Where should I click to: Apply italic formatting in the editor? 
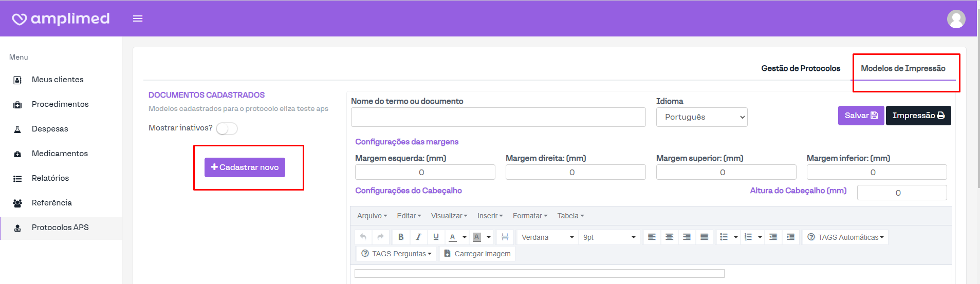tap(418, 237)
